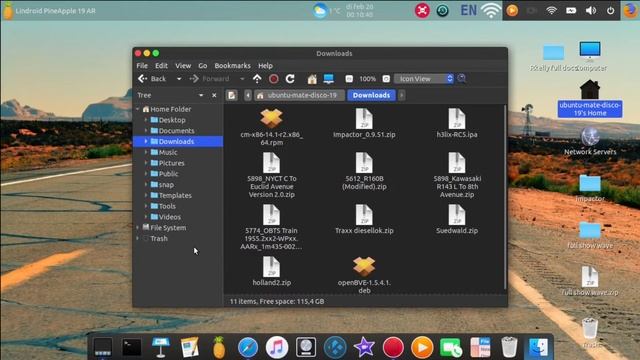
Task: Open the Go menu
Action: pos(202,66)
